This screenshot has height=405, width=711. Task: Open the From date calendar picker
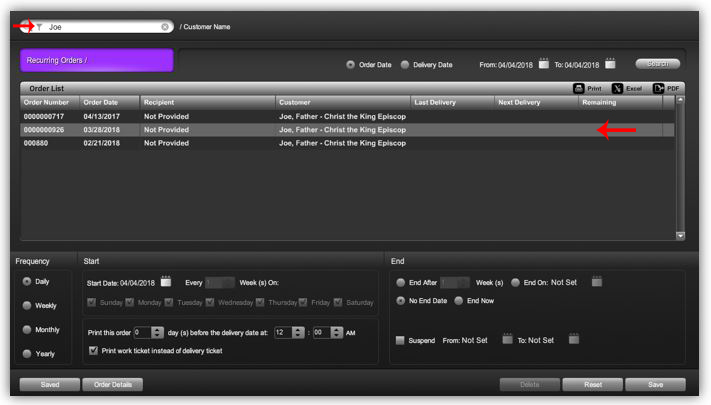coord(544,63)
